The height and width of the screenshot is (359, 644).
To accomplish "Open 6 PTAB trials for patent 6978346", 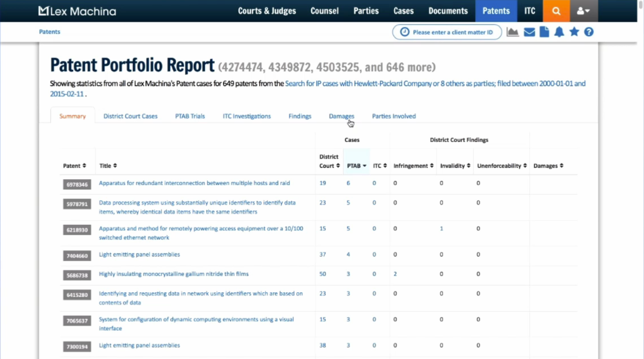I will coord(348,183).
